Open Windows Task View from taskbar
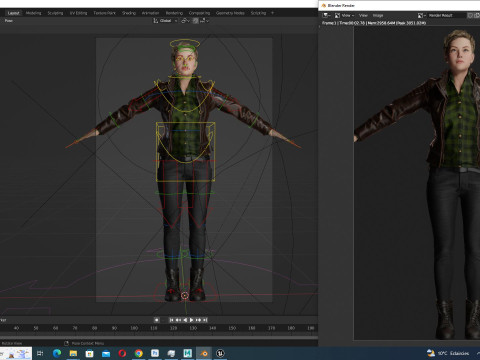Screen dimensions: 480x360 pos(40,353)
